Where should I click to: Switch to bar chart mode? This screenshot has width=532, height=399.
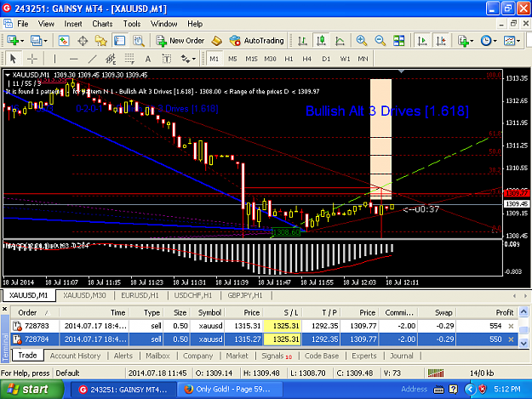pyautogui.click(x=302, y=41)
